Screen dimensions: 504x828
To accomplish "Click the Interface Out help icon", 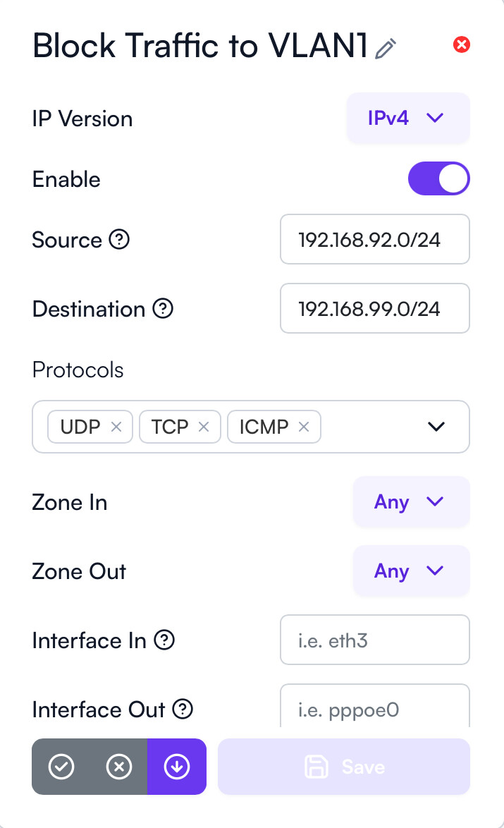I will 183,709.
